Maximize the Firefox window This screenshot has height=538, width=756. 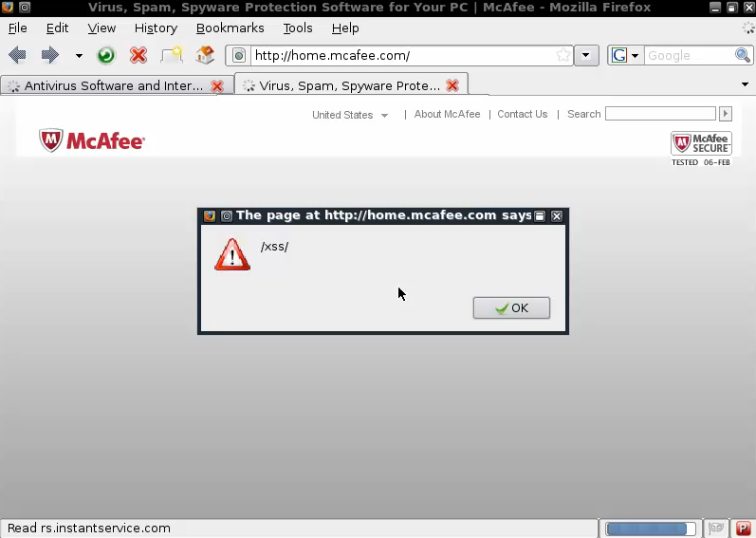coord(732,8)
